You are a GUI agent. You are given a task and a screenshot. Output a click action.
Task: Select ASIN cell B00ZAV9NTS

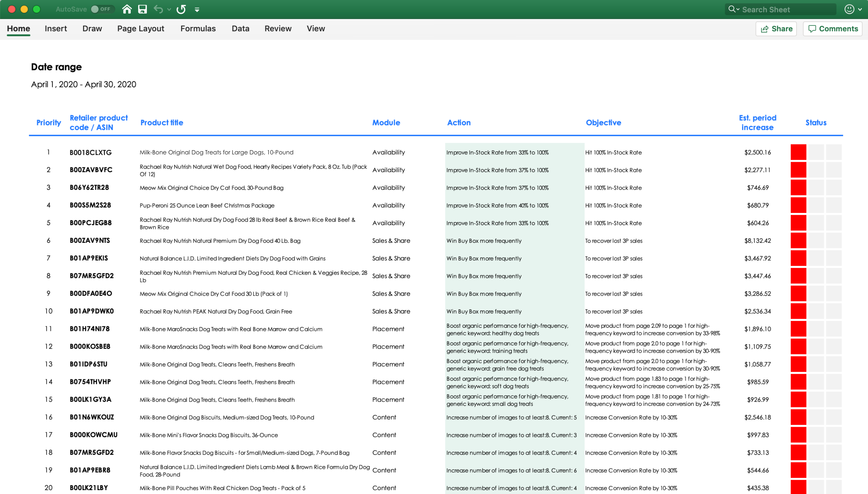coord(90,241)
